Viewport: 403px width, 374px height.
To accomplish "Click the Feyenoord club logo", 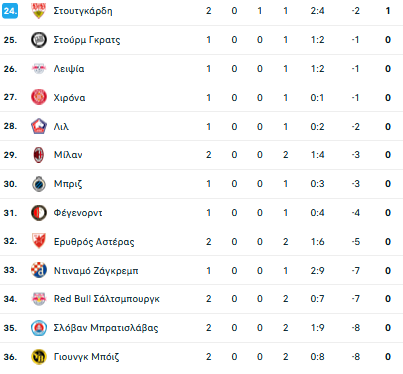I will pyautogui.click(x=39, y=213).
